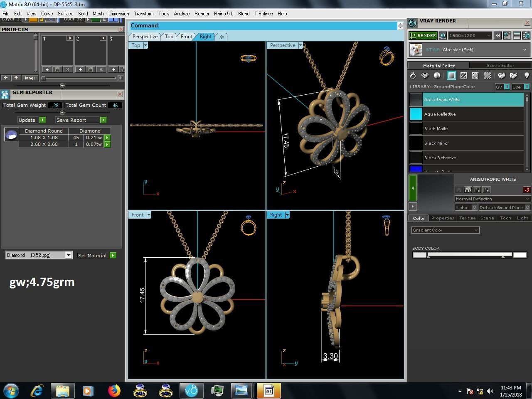Screen dimensions: 532x399
Task: Click in the Command input field
Action: (x=264, y=26)
